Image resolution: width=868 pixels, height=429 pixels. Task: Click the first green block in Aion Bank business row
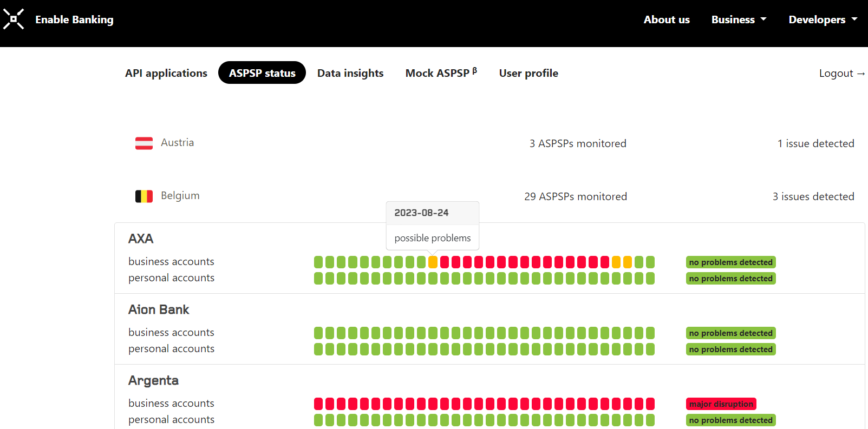(318, 333)
